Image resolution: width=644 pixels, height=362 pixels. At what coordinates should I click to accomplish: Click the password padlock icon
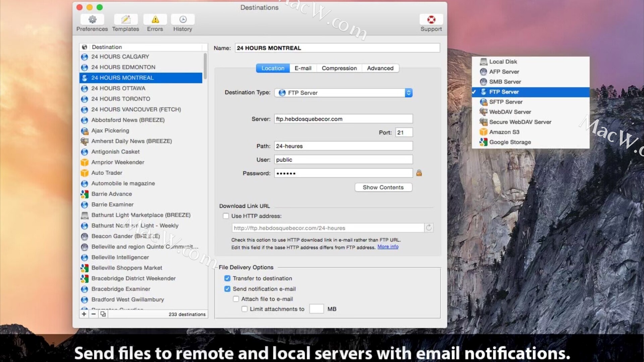click(x=419, y=173)
